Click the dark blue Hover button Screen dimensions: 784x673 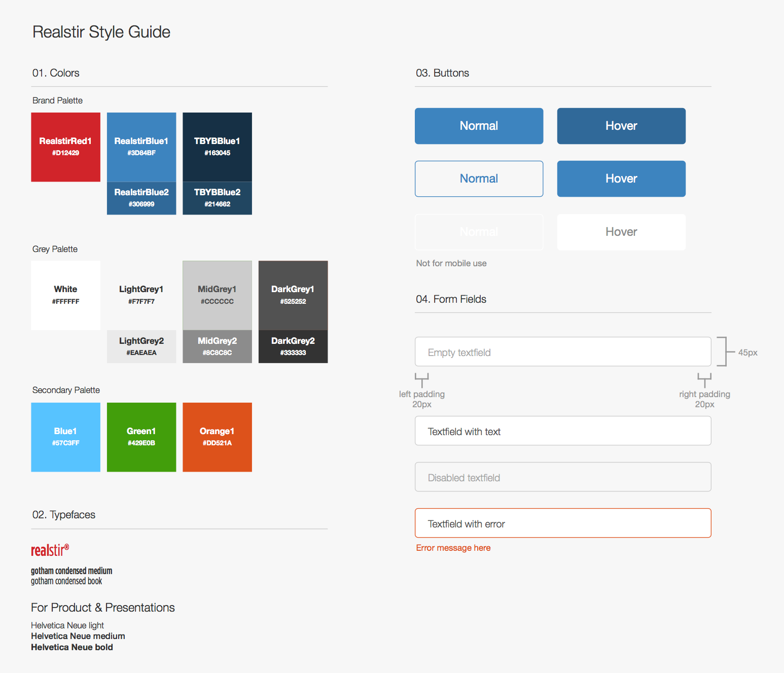(x=621, y=126)
